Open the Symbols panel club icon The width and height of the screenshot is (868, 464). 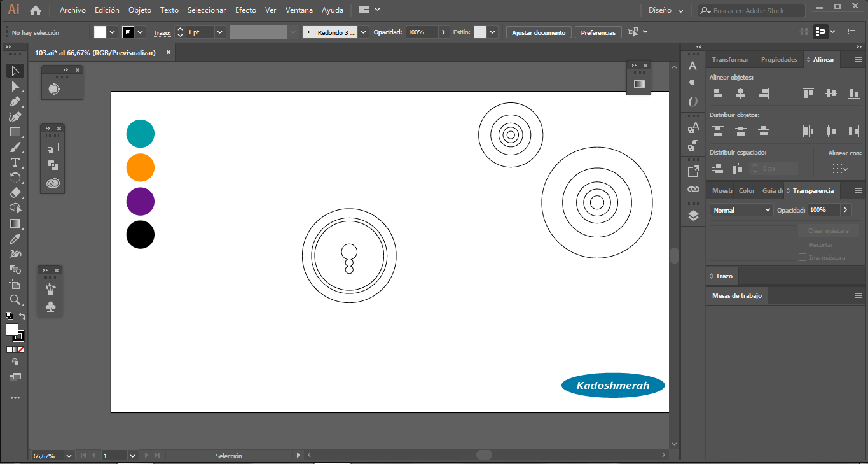(x=52, y=307)
